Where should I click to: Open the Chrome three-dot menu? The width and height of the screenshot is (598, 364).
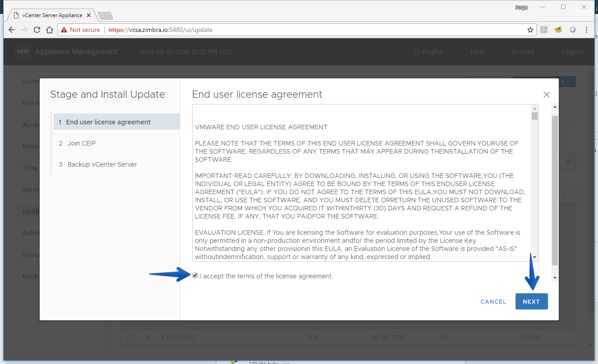point(586,30)
